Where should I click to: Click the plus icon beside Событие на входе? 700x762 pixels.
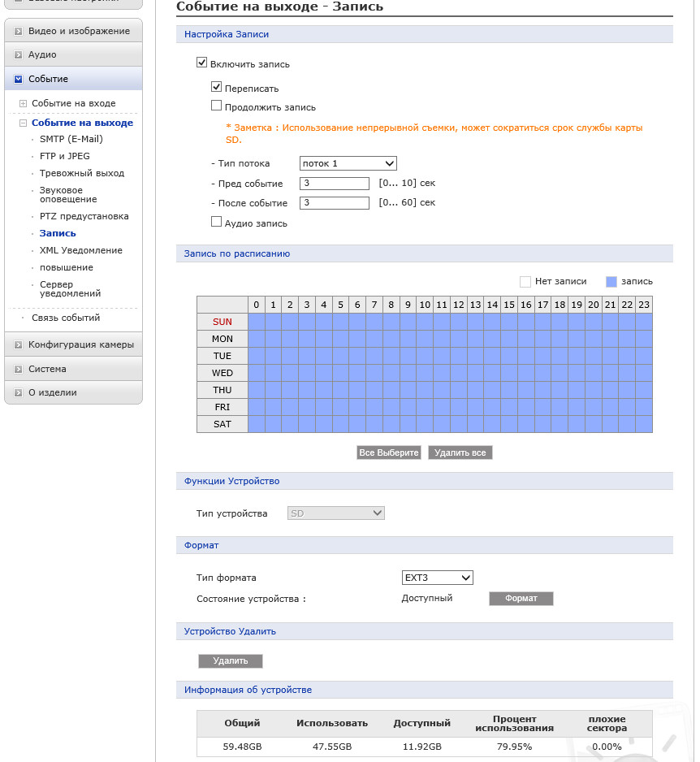click(23, 103)
